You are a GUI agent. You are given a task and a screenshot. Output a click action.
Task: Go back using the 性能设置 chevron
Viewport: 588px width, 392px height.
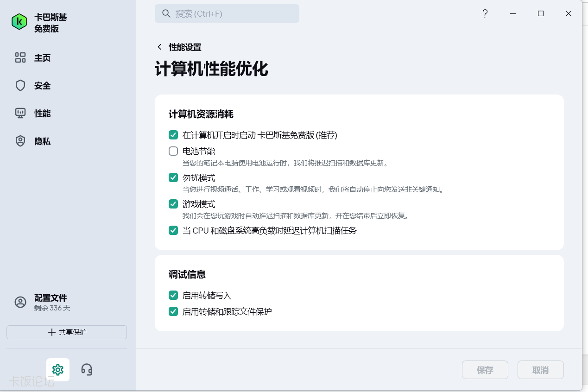[x=159, y=47]
